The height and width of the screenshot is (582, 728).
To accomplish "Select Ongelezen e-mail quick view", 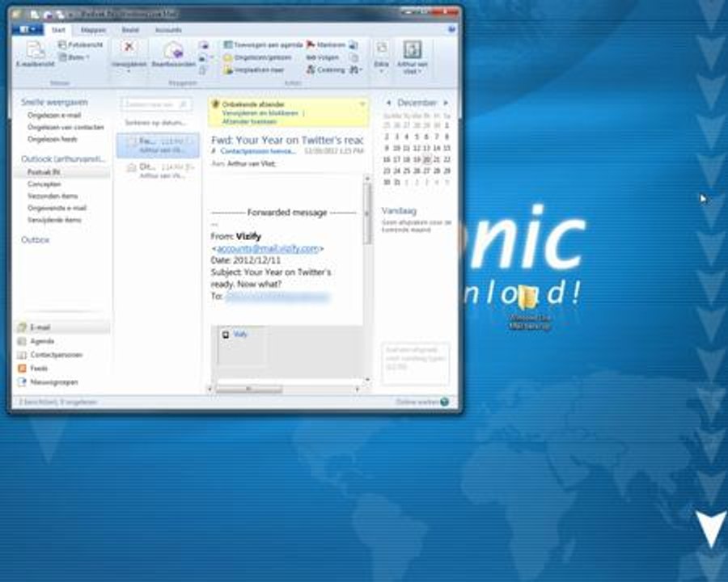I will [x=54, y=115].
